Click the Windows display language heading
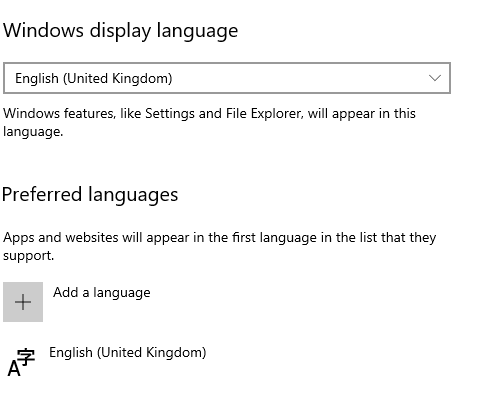497x399 pixels. pos(120,31)
